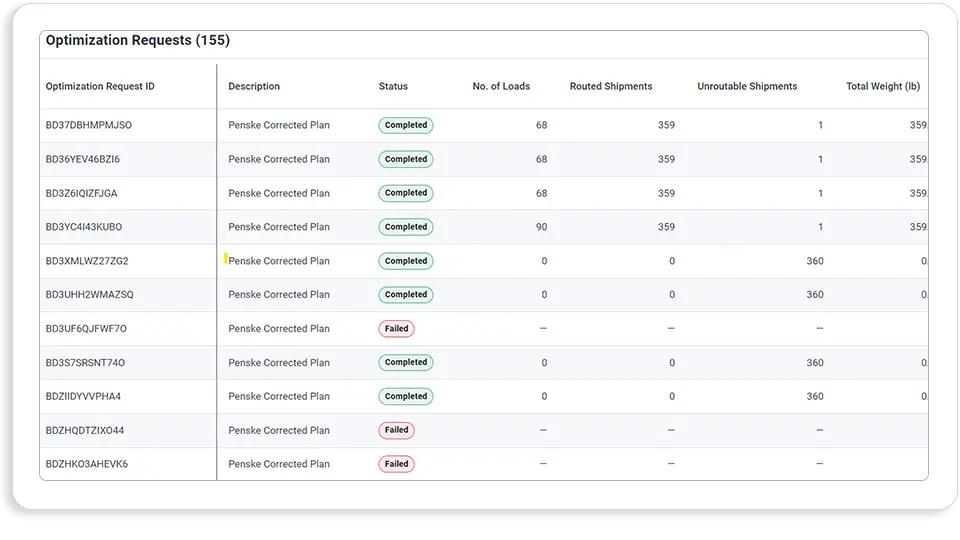Sort by No. of Loads column
The height and width of the screenshot is (540, 960).
click(501, 87)
